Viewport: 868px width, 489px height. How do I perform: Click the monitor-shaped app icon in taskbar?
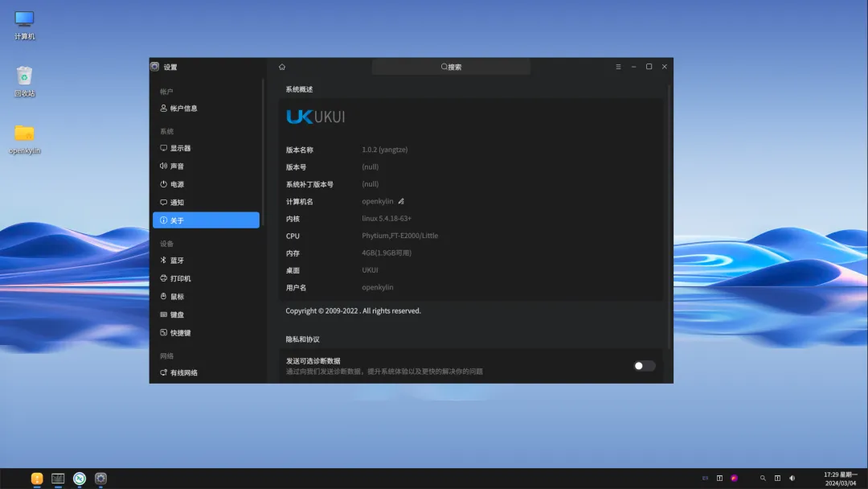pyautogui.click(x=58, y=479)
